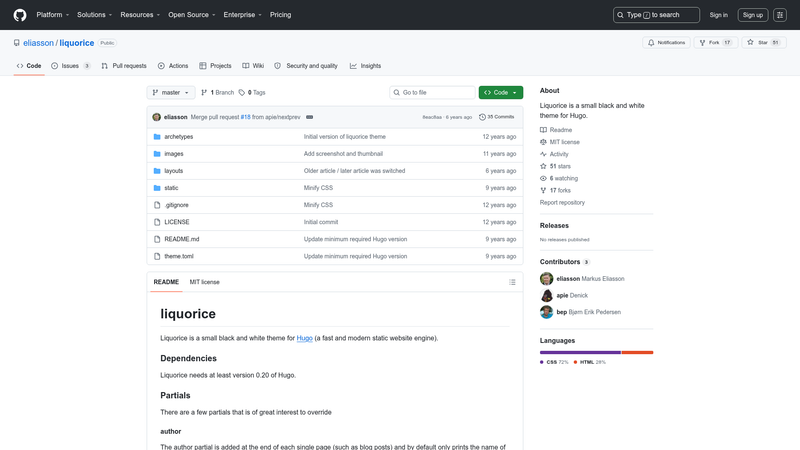This screenshot has height=450, width=800.
Task: Click the orange HTML segment of language bar
Action: [637, 353]
